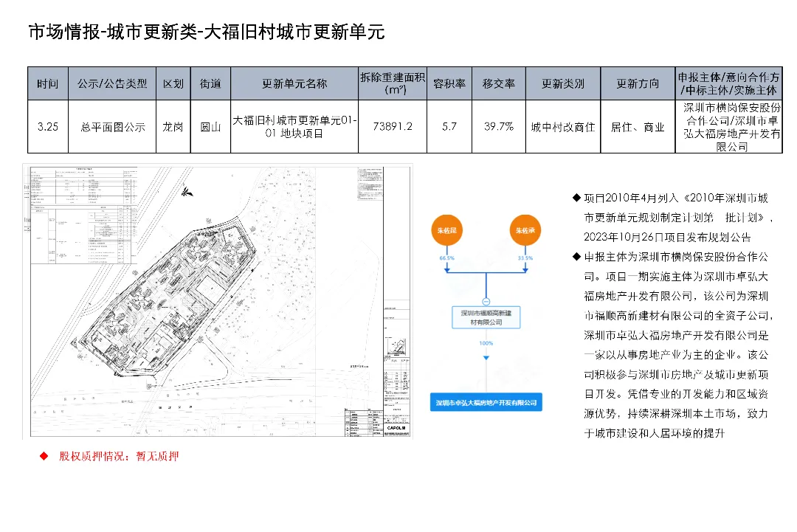Click the transfer rate value 39.7%
The height and width of the screenshot is (532, 797).
tap(499, 126)
